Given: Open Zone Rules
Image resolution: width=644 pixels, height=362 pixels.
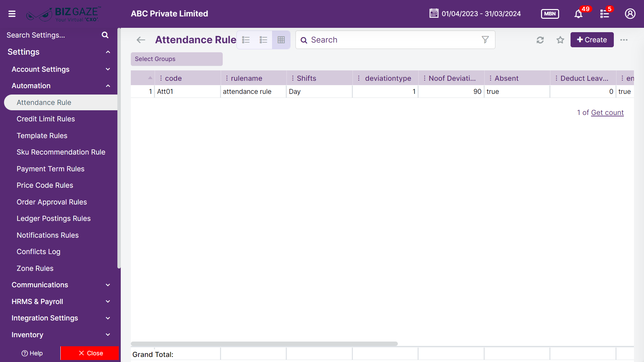Looking at the screenshot, I should (x=35, y=268).
